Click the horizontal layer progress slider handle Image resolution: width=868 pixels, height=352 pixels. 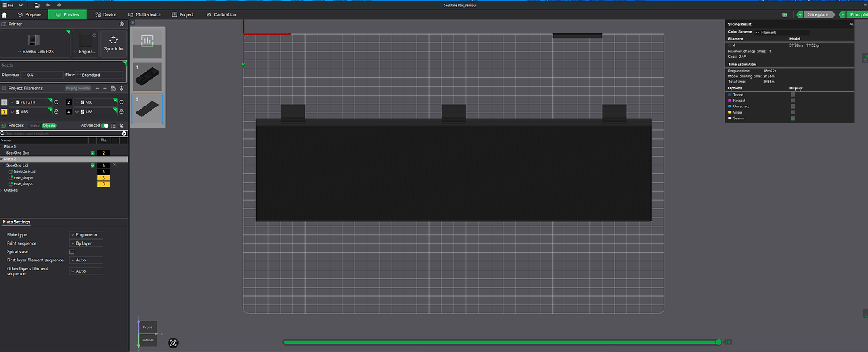pyautogui.click(x=718, y=342)
